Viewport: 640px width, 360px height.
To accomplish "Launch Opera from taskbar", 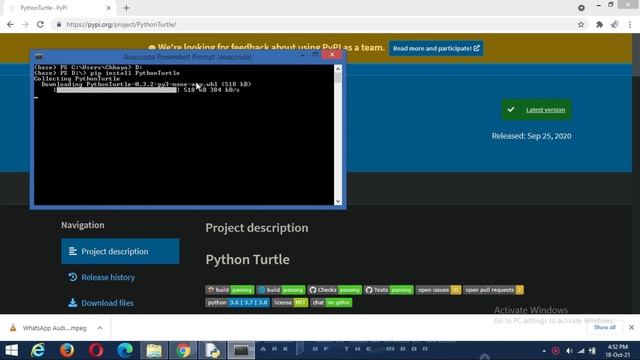I will click(x=96, y=351).
